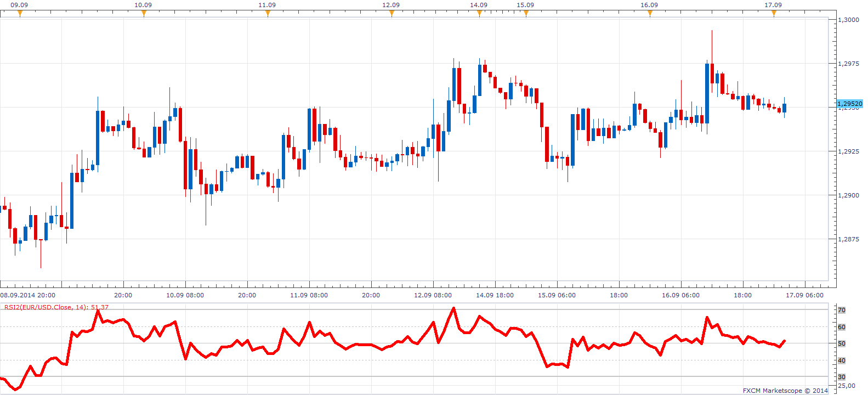Click the RSI level 60 label
The height and width of the screenshot is (395, 868).
pyautogui.click(x=842, y=327)
